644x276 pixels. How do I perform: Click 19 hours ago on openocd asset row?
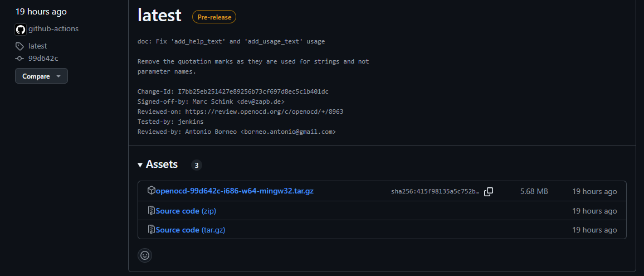pos(594,191)
